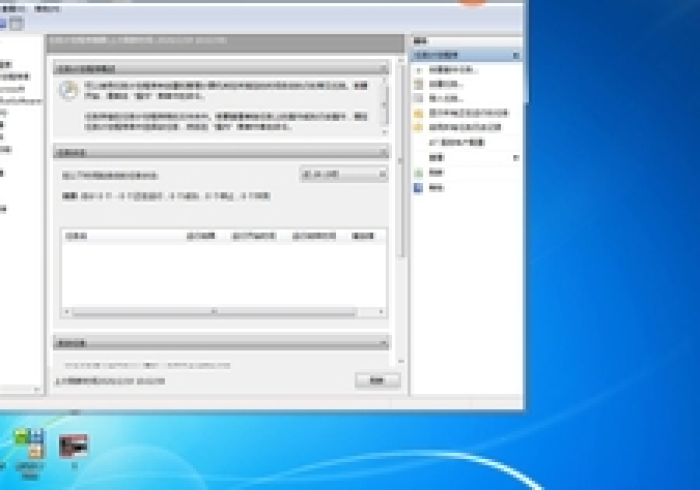Image resolution: width=700 pixels, height=490 pixels.
Task: Collapse the Task Scheduler overview section
Action: 382,68
